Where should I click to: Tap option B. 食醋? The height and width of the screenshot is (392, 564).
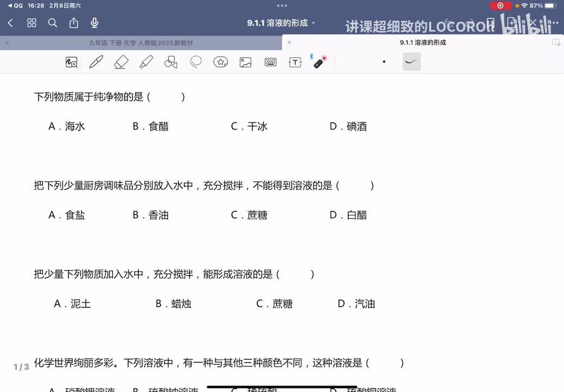coord(150,126)
